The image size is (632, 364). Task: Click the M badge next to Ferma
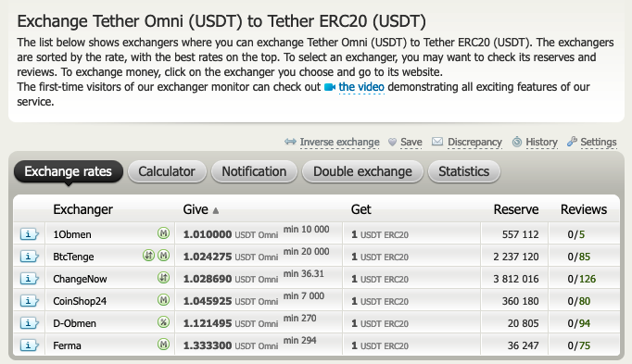163,344
